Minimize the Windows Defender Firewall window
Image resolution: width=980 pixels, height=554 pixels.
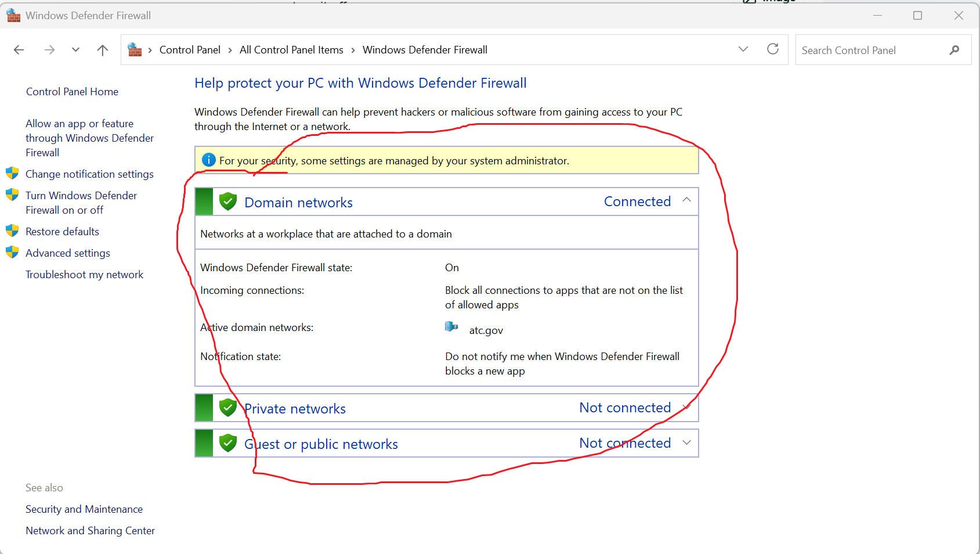coord(877,16)
